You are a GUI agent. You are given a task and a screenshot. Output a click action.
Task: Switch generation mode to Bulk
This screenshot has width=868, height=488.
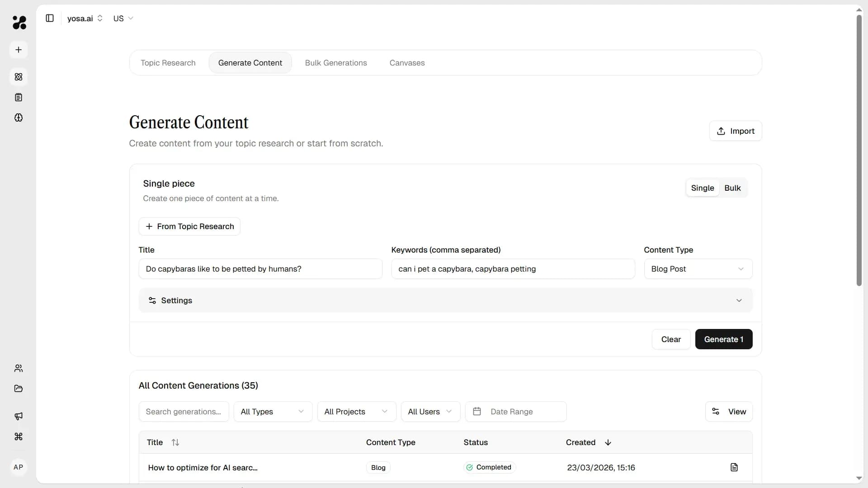[732, 188]
